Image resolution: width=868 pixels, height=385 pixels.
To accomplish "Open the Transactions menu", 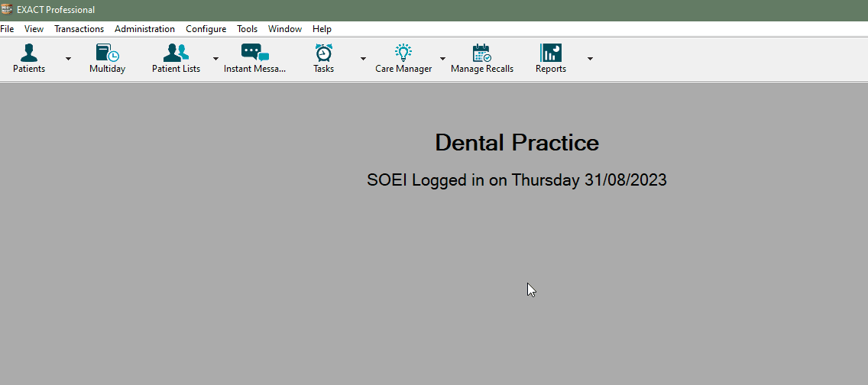I will pos(79,29).
